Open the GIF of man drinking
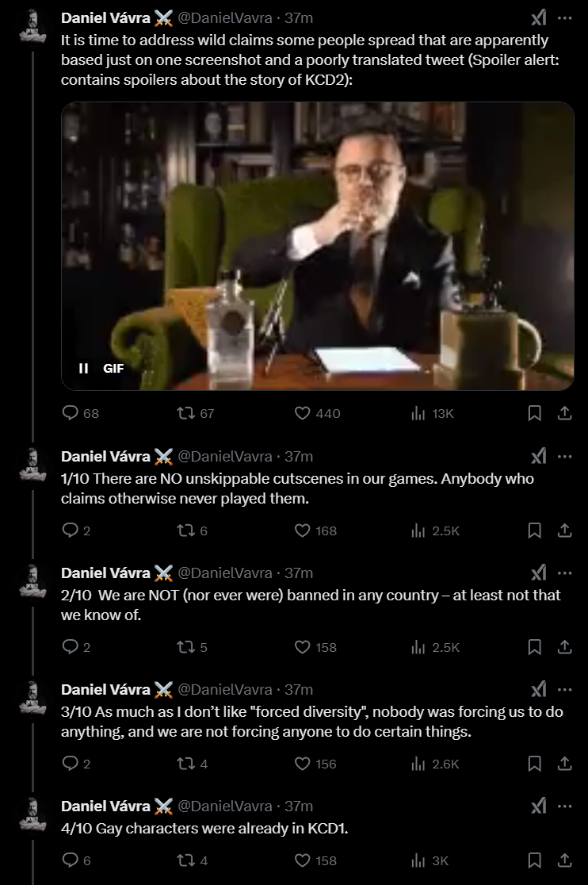This screenshot has width=588, height=885. pos(318,246)
